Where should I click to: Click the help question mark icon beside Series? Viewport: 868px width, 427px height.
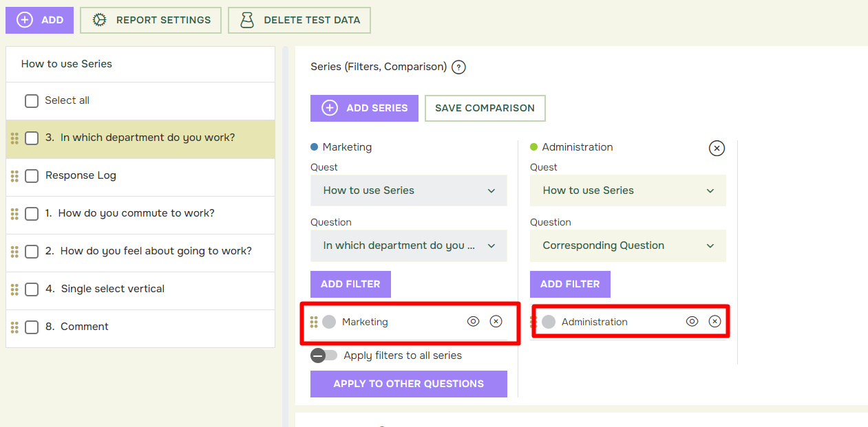tap(459, 67)
